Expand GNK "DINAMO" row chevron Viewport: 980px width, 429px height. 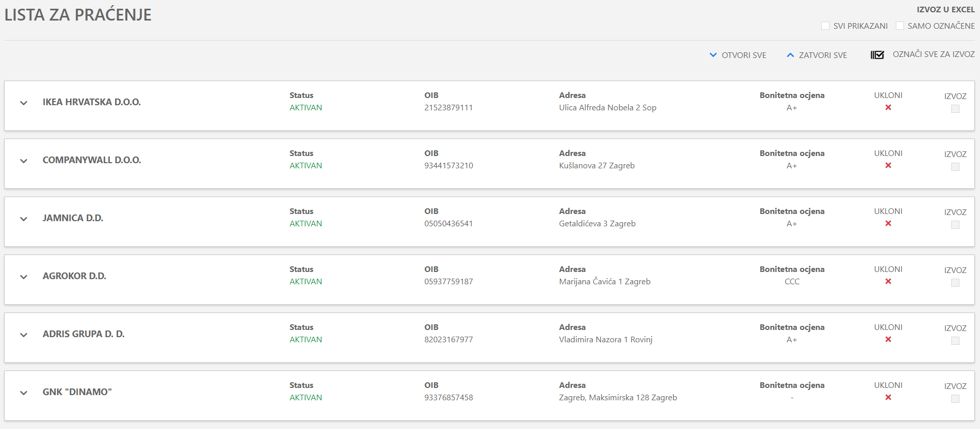(x=24, y=393)
